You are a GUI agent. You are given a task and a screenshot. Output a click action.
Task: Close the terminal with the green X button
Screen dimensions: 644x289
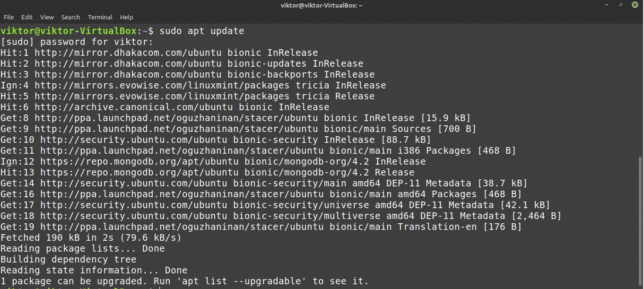(634, 5)
